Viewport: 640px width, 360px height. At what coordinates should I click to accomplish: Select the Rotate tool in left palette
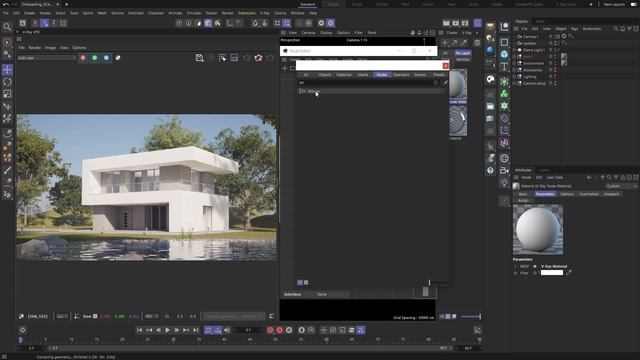[7, 82]
